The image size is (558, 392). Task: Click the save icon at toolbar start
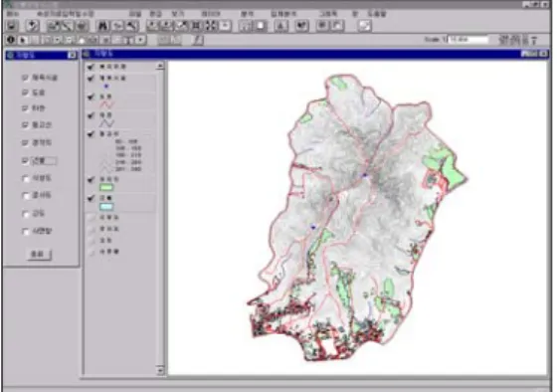[x=12, y=26]
